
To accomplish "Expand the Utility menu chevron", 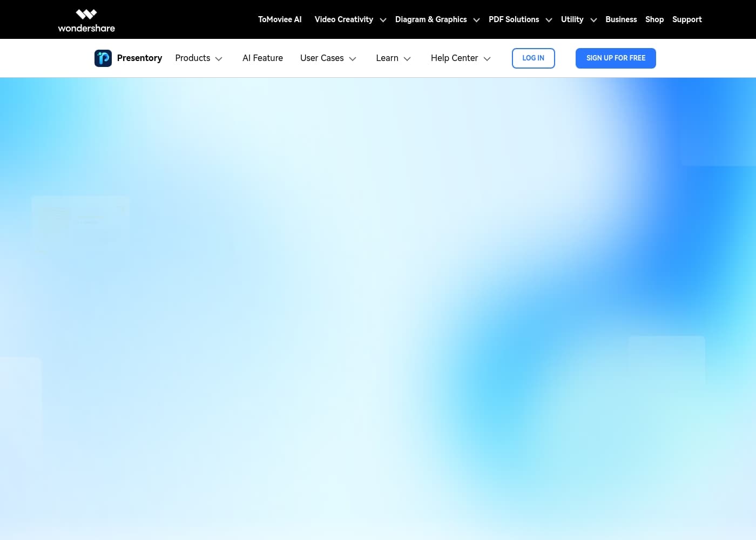I will [x=593, y=20].
